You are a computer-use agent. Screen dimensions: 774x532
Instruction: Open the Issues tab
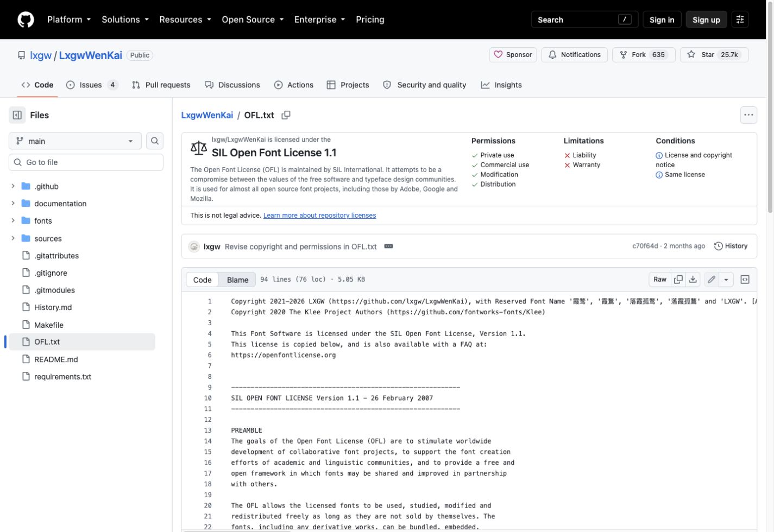(92, 85)
